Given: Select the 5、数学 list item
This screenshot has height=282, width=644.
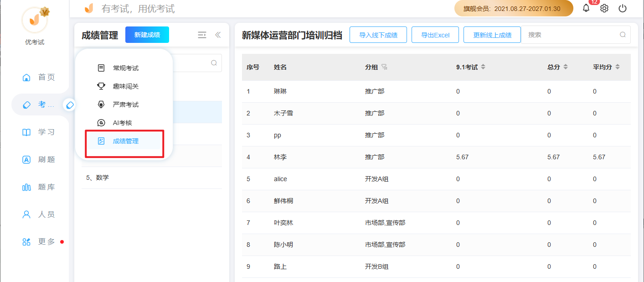Looking at the screenshot, I should [152, 178].
